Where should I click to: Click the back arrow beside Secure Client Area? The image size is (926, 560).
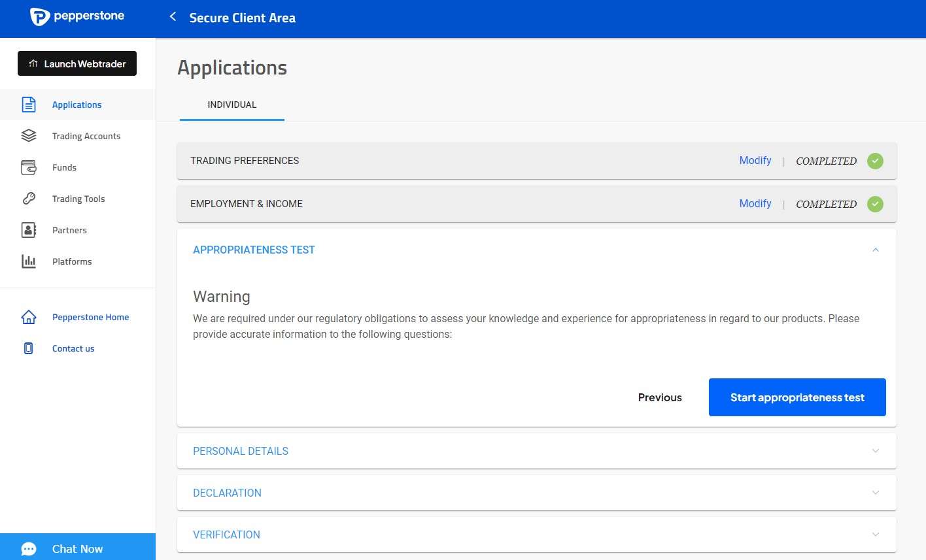pos(173,17)
